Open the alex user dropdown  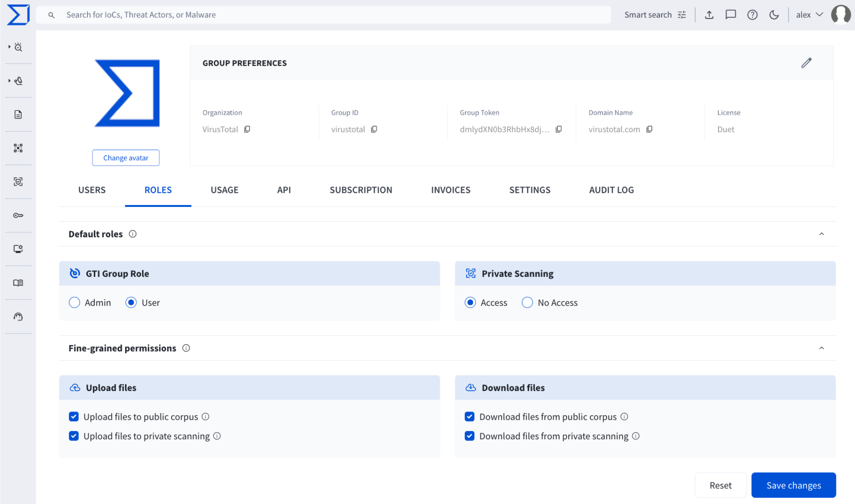(809, 15)
